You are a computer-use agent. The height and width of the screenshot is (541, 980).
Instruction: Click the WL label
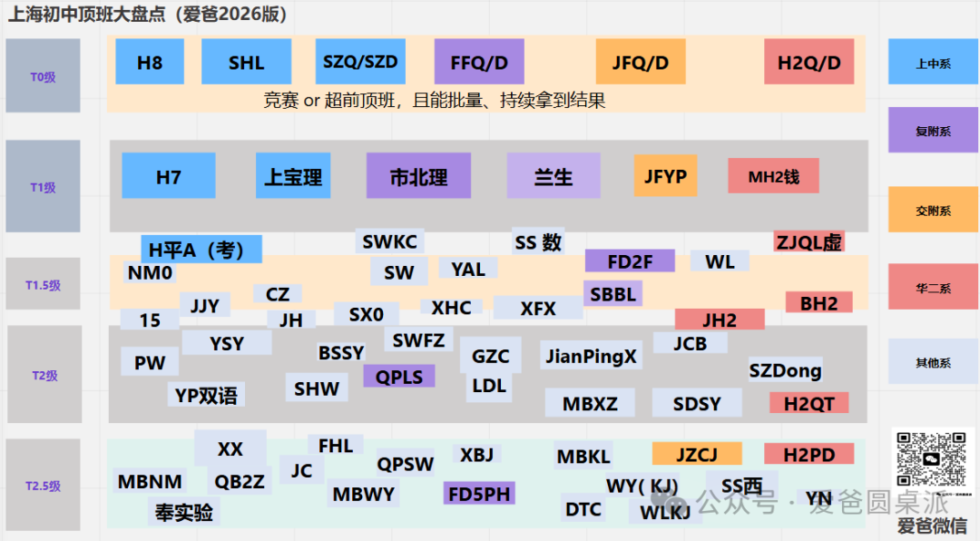click(x=720, y=261)
